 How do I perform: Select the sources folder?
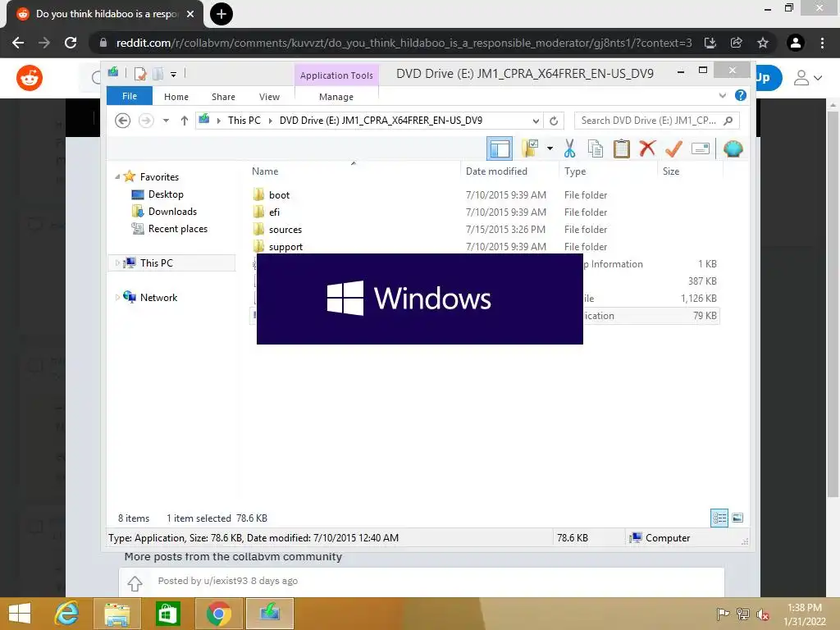[285, 230]
